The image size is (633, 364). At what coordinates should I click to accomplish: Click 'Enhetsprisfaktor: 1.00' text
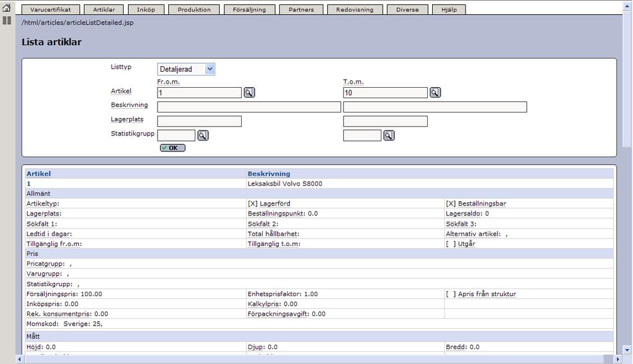tap(283, 294)
